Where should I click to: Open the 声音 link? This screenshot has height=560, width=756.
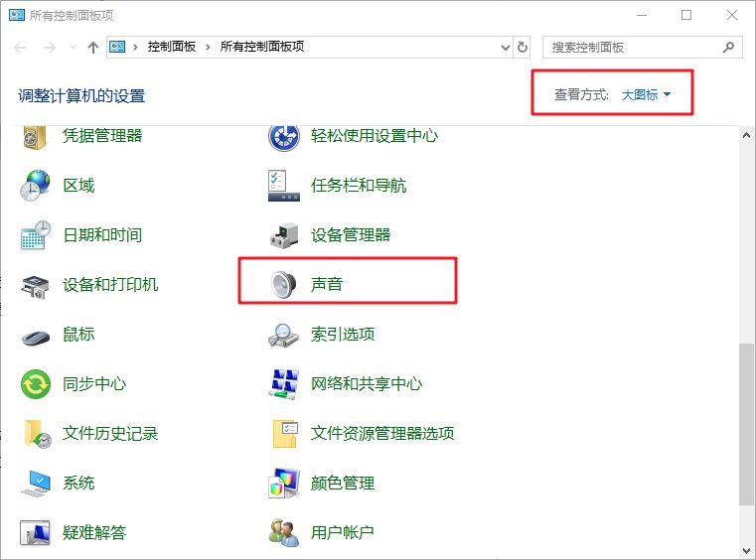pyautogui.click(x=327, y=284)
